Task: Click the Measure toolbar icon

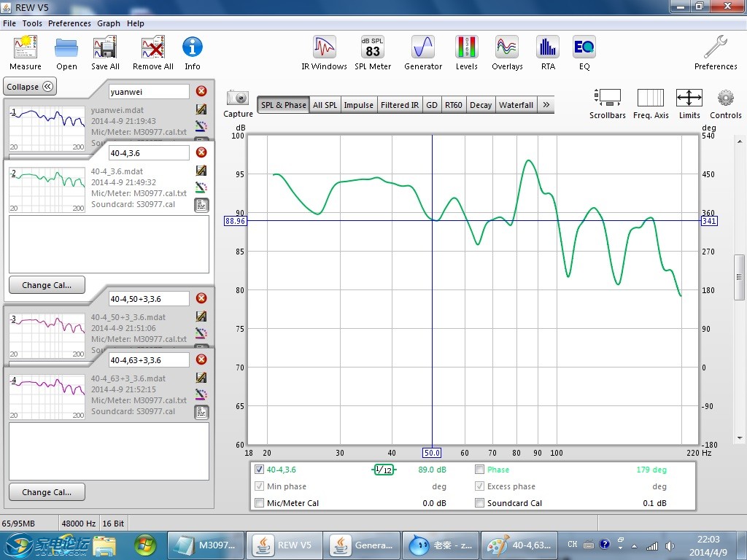Action: [x=26, y=52]
